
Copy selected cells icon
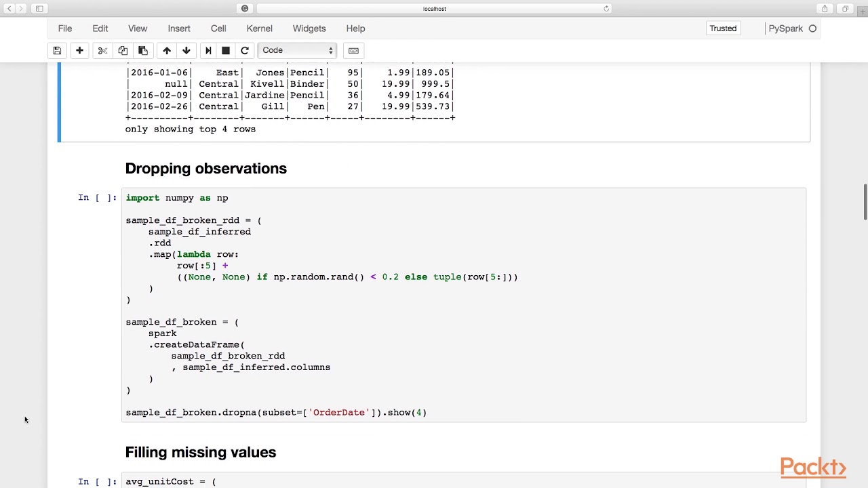[x=123, y=50]
